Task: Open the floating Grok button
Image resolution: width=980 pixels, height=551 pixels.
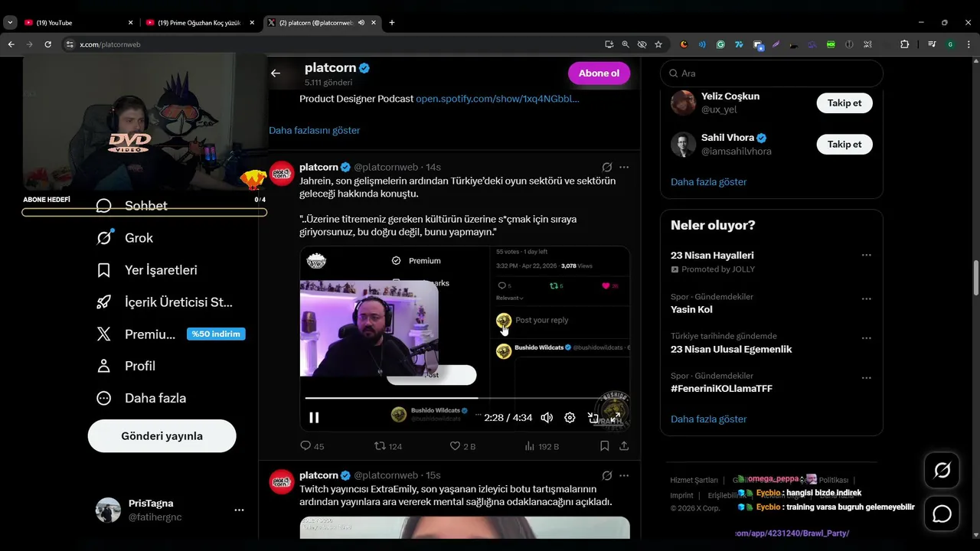Action: click(x=942, y=471)
